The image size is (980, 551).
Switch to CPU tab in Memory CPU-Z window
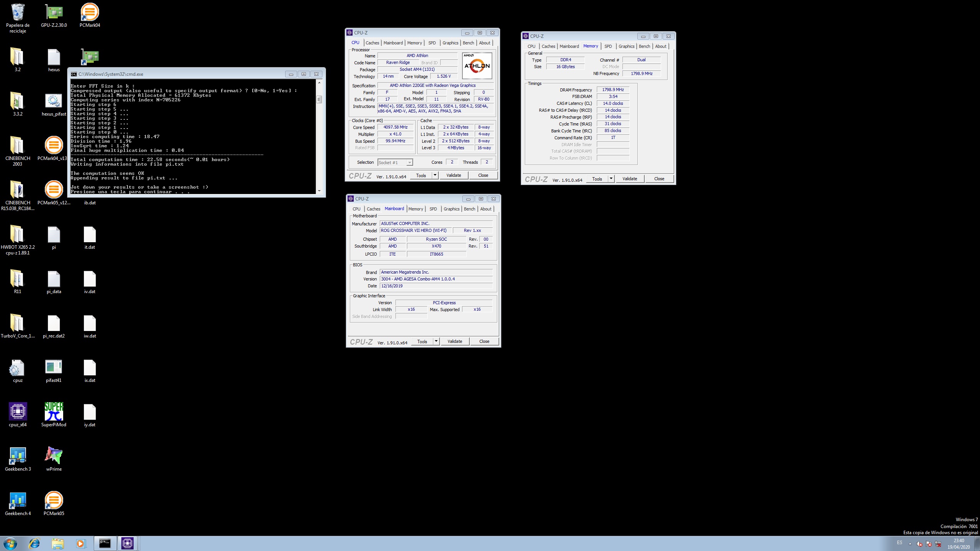click(531, 46)
